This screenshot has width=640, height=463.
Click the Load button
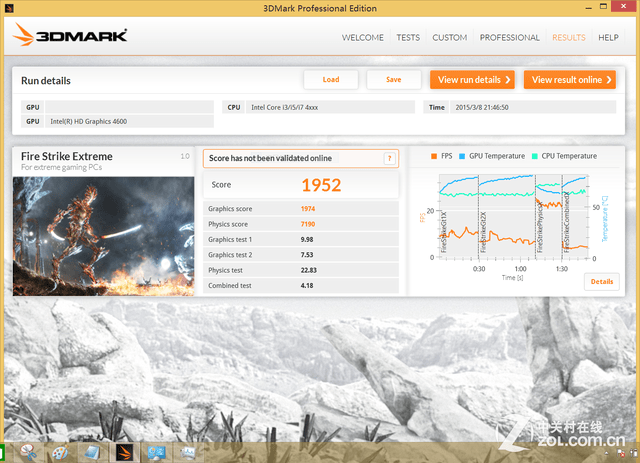(331, 80)
